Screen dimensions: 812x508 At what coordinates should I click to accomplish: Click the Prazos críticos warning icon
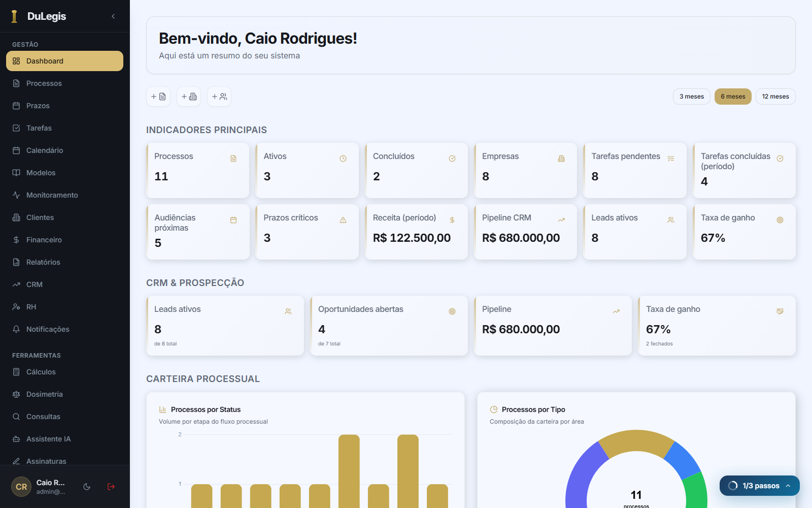click(x=343, y=220)
